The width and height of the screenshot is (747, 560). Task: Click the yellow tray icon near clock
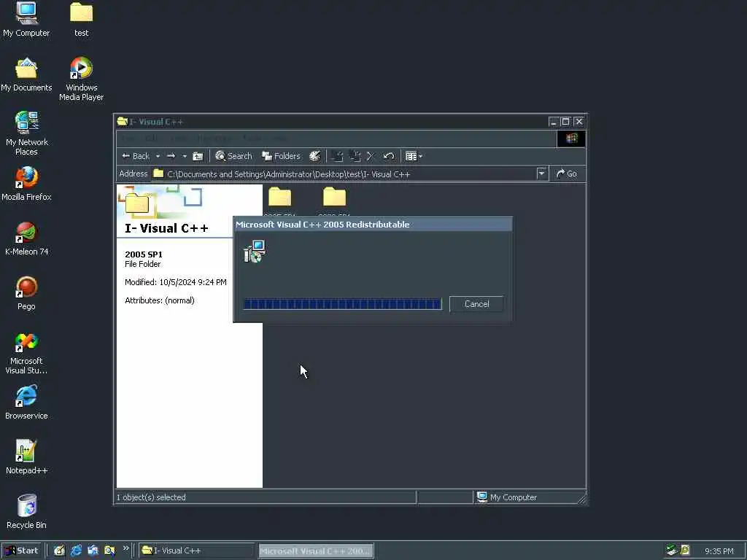[x=685, y=551]
